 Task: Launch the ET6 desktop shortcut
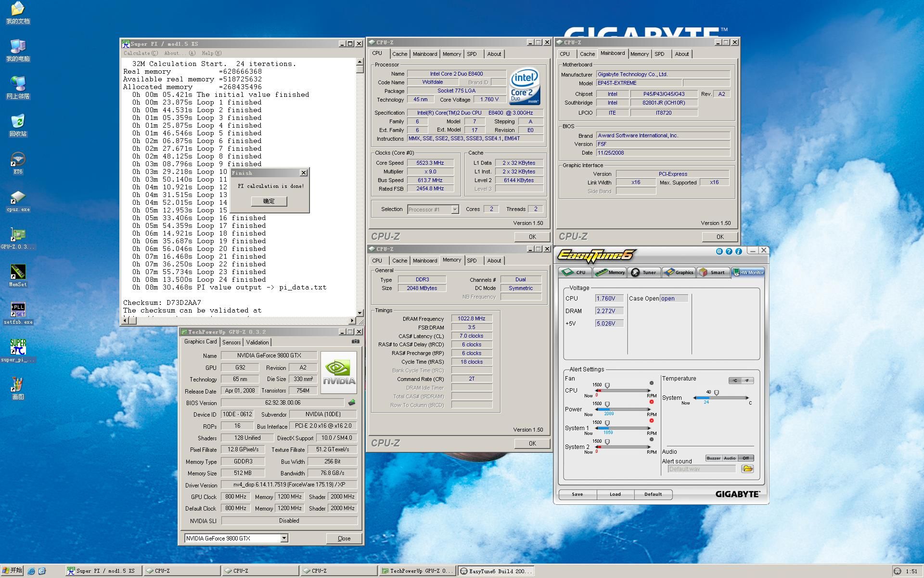(18, 163)
